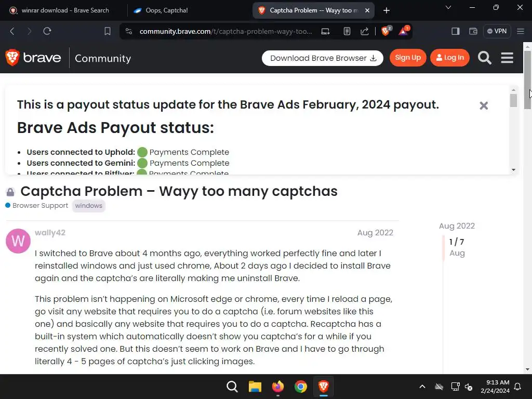Click the Brave logo in the site header
This screenshot has height=399, width=532.
pyautogui.click(x=33, y=57)
